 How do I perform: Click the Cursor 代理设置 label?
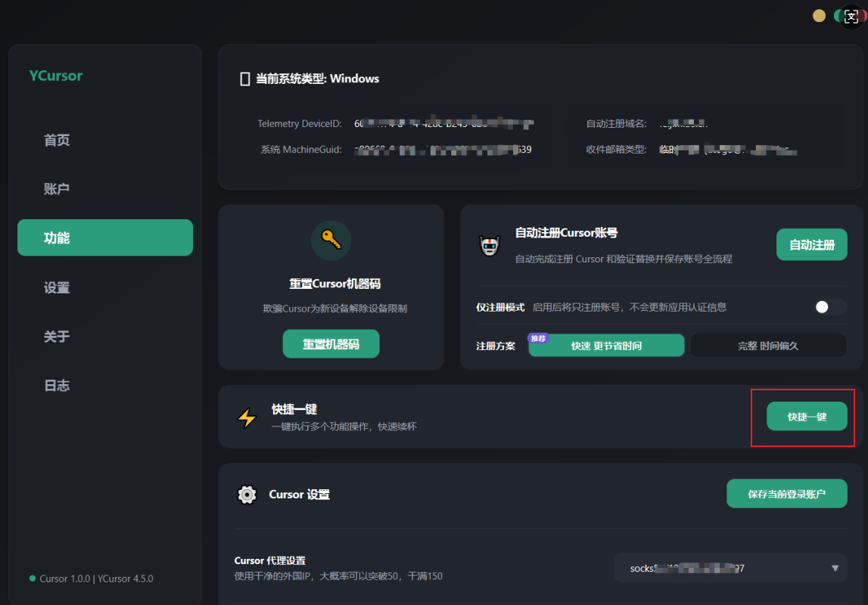[269, 560]
